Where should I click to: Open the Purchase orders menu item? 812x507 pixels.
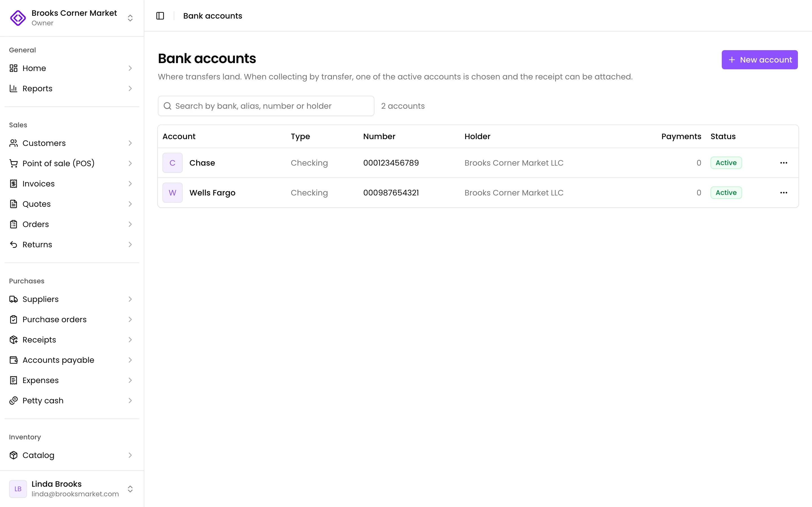[72, 319]
